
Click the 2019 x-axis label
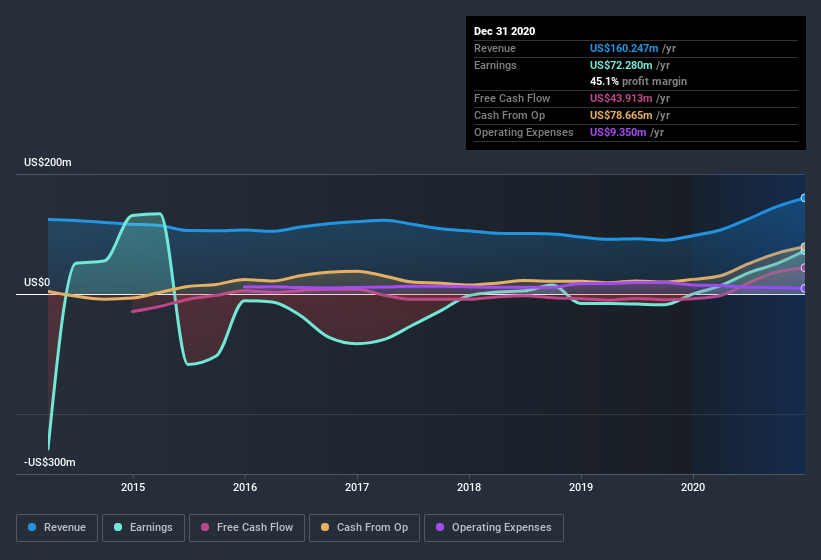click(x=581, y=487)
